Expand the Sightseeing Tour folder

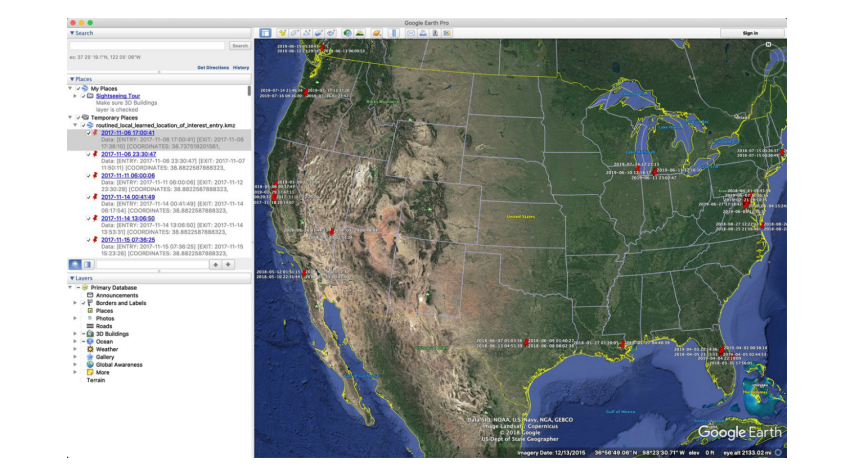click(x=75, y=96)
